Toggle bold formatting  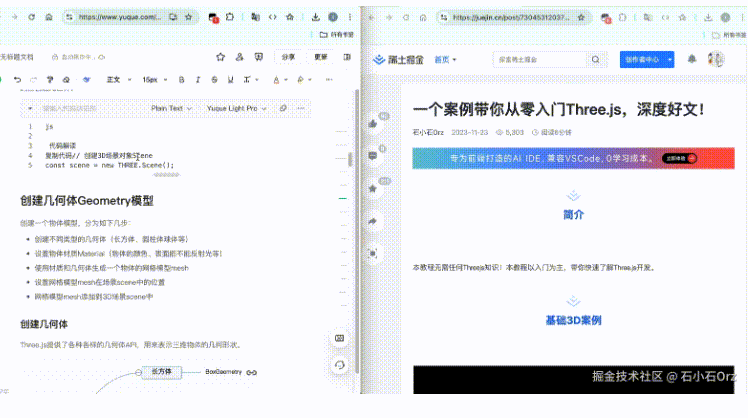coord(181,80)
